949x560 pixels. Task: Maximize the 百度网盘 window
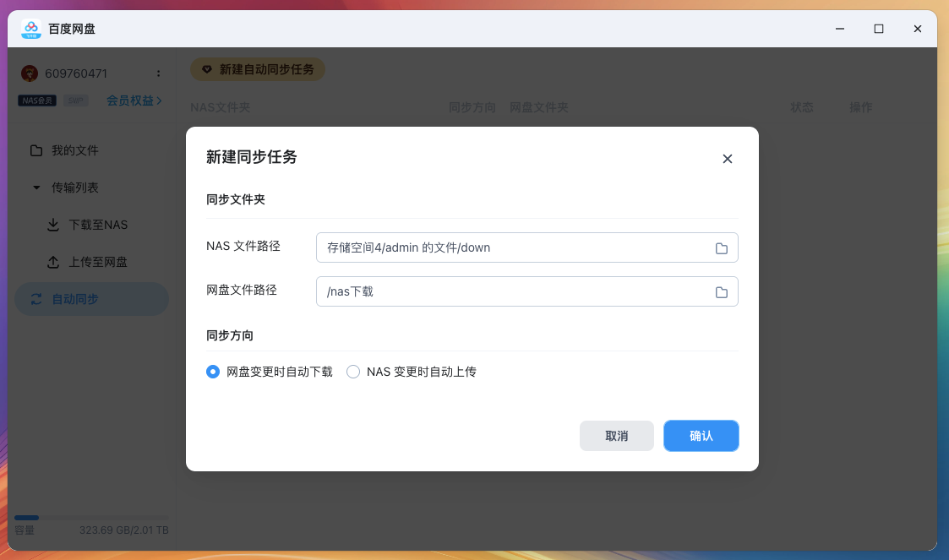click(879, 29)
